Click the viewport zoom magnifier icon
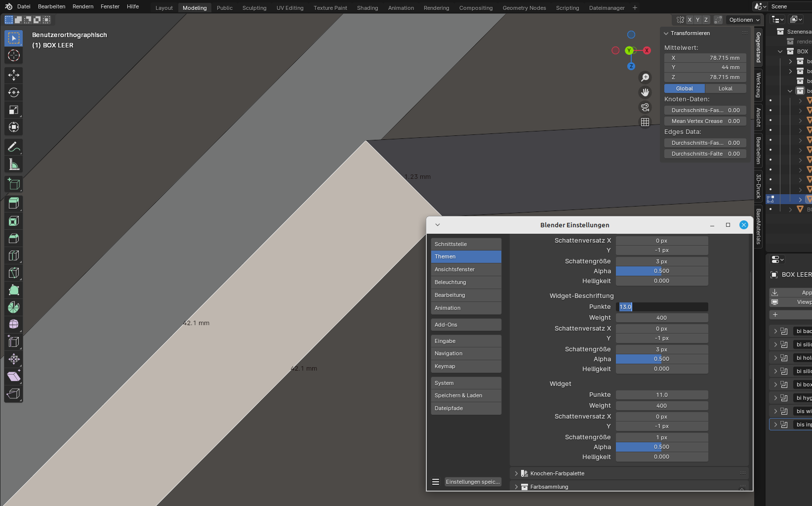The height and width of the screenshot is (506, 812). 645,78
